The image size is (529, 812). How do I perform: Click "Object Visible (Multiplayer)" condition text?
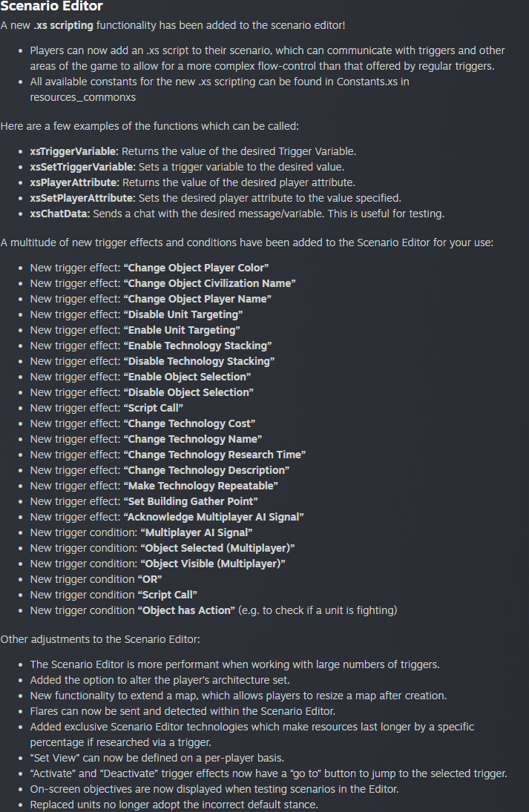coord(213,564)
